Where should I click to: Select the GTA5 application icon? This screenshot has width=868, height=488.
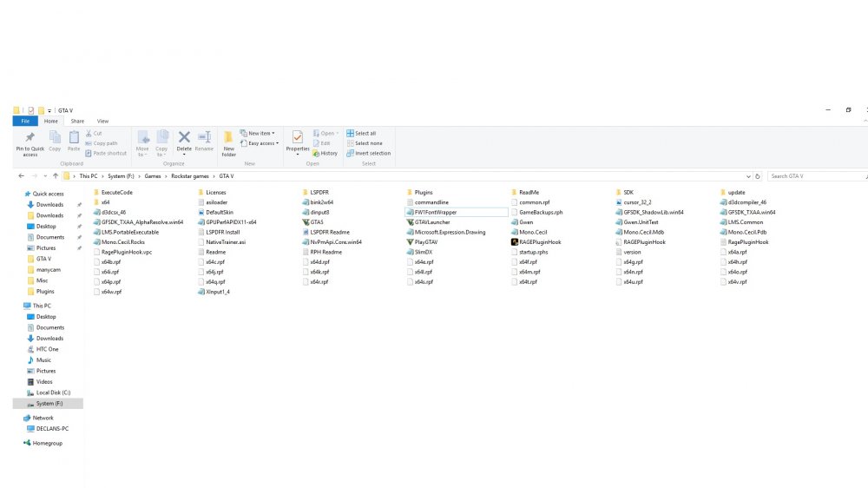coord(306,222)
